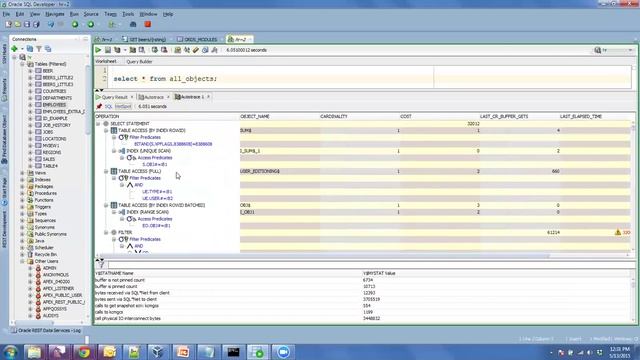This screenshot has width=640, height=360.
Task: Click the warning triangle icon on the FILTER row
Action: click(x=618, y=232)
